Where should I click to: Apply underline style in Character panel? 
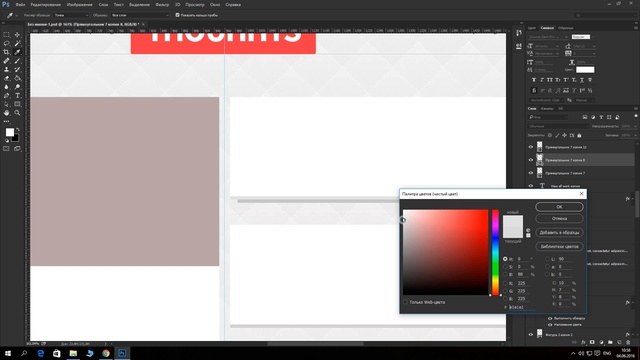tap(582, 80)
